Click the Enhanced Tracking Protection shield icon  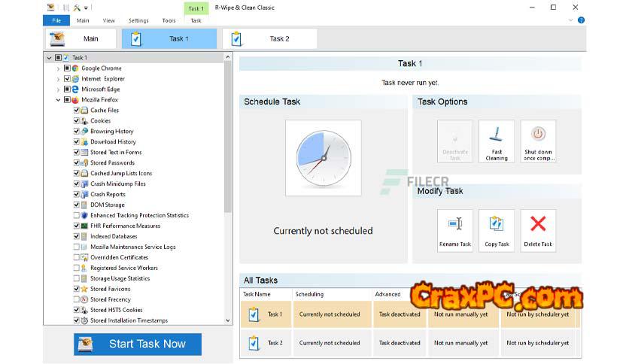(84, 215)
